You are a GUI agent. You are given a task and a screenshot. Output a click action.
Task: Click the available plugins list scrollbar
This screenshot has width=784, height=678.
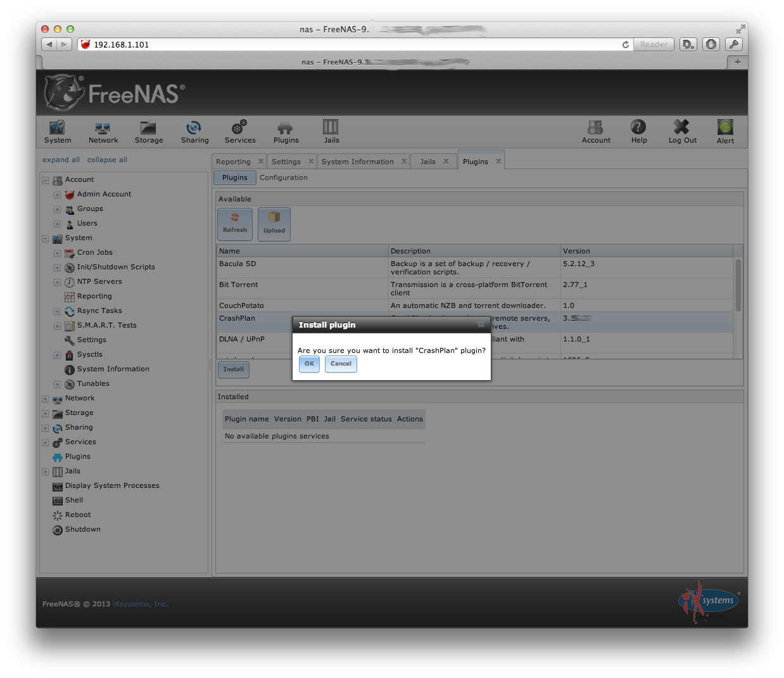pyautogui.click(x=738, y=285)
